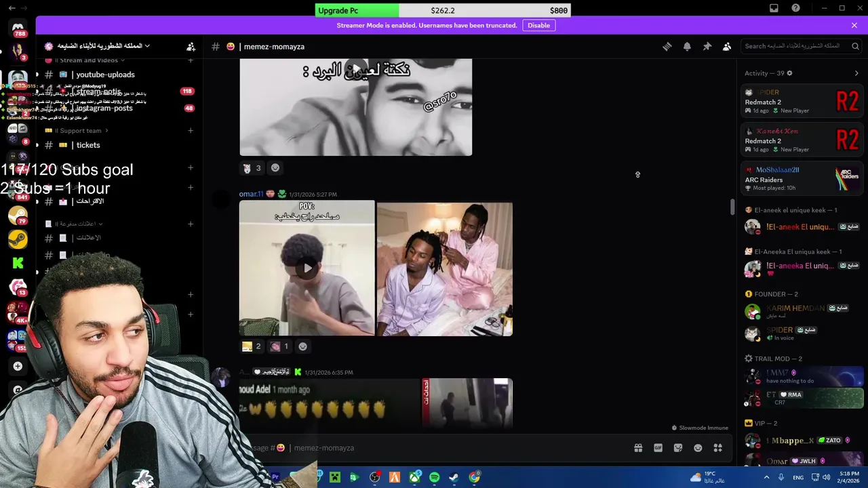Select member !El-aneeka El uniq...

coord(802,269)
